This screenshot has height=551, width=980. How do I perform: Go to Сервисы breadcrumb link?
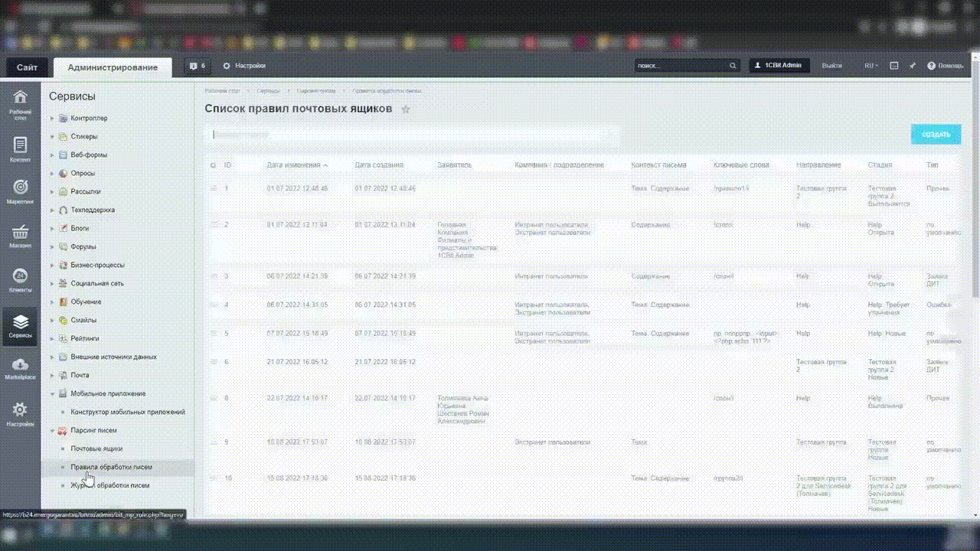[268, 91]
